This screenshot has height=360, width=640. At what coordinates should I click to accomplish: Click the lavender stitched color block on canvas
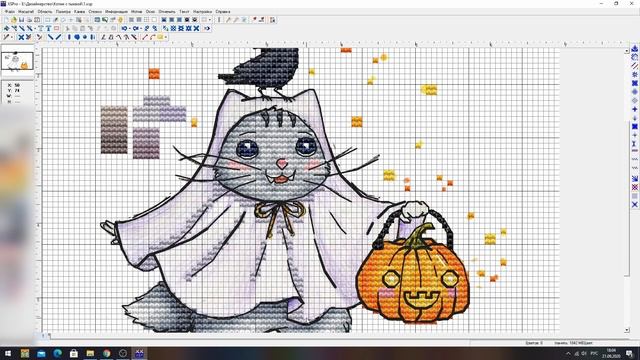tap(159, 109)
